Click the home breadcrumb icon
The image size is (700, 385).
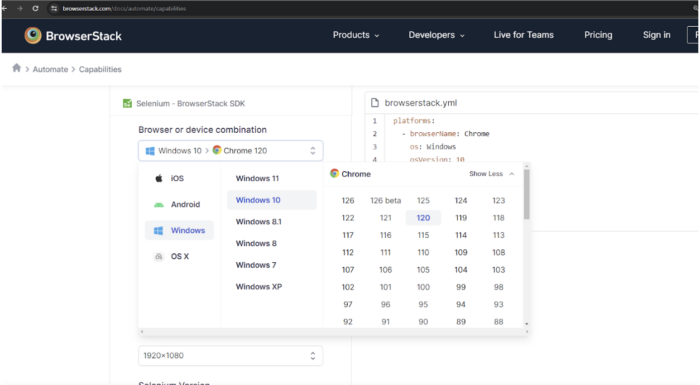17,68
